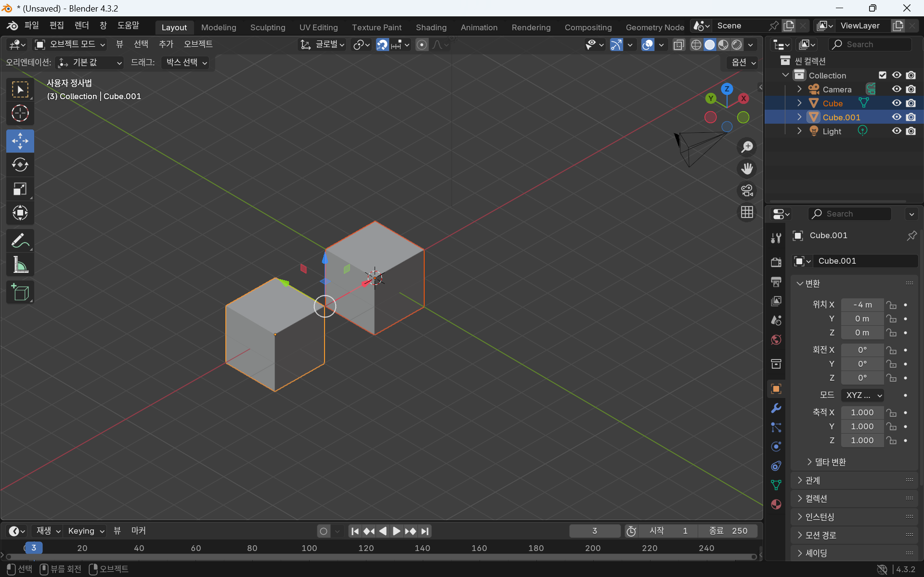This screenshot has width=924, height=577.
Task: Open the rotation mode XYZ dropdown
Action: pyautogui.click(x=862, y=395)
